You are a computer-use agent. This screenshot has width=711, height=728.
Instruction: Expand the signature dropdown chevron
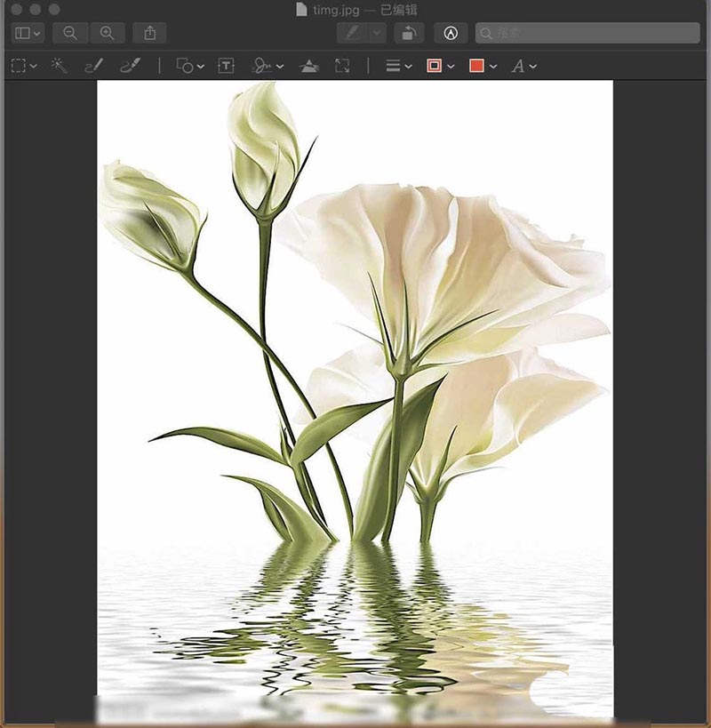coord(280,67)
